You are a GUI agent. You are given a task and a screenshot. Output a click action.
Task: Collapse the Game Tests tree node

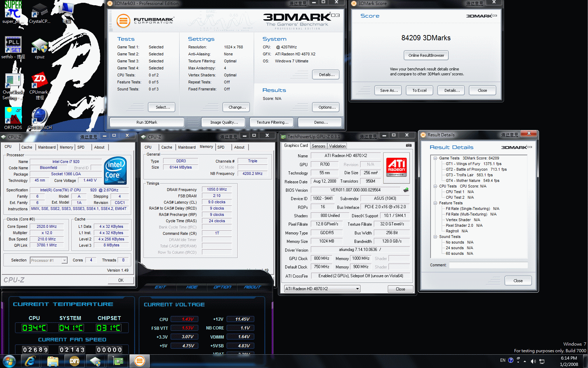click(435, 158)
